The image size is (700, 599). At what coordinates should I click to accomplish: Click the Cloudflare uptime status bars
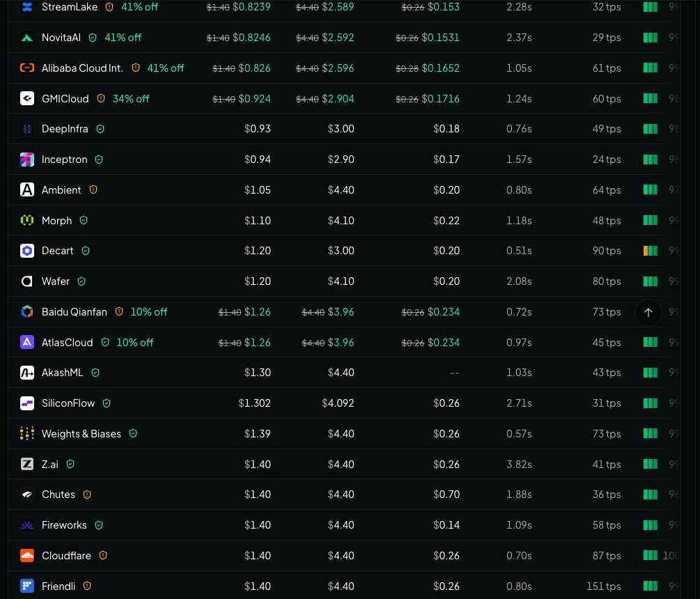(x=651, y=555)
